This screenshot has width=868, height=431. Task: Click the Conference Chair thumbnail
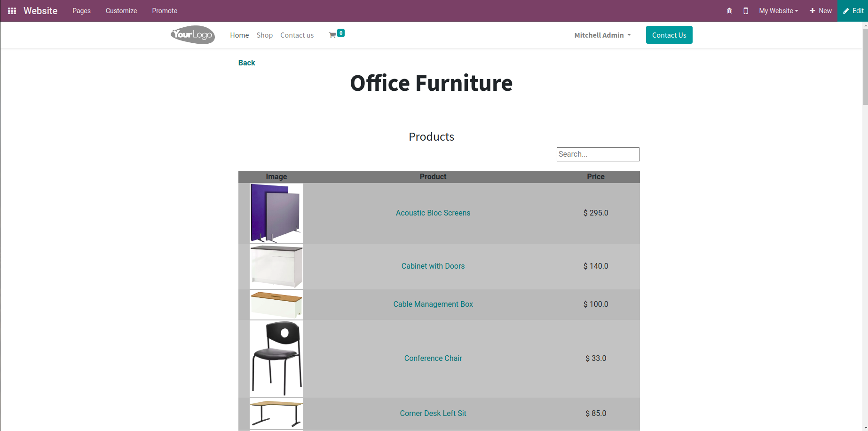click(x=276, y=359)
